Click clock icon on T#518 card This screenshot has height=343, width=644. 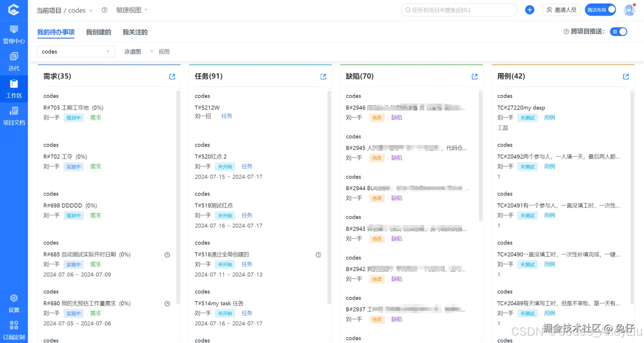(x=318, y=255)
